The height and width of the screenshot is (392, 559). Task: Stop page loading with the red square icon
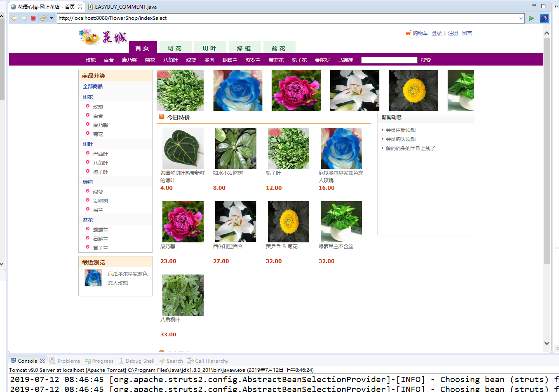click(x=33, y=18)
